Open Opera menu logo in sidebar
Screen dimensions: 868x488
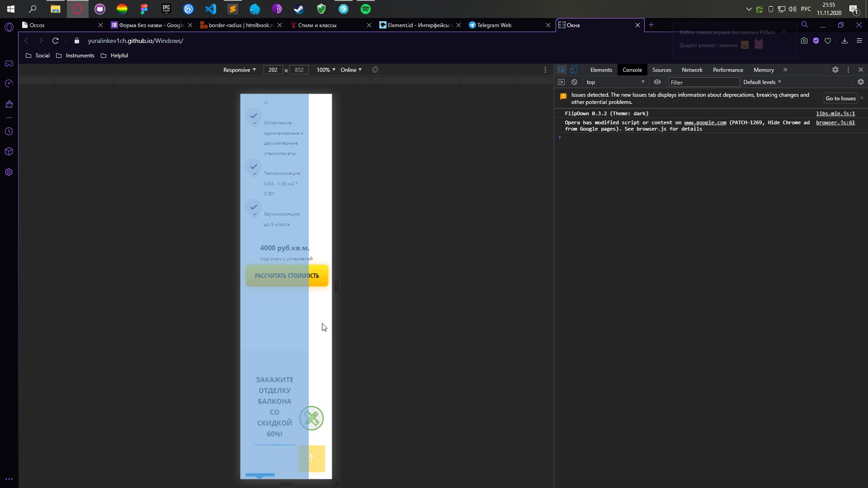[x=9, y=27]
